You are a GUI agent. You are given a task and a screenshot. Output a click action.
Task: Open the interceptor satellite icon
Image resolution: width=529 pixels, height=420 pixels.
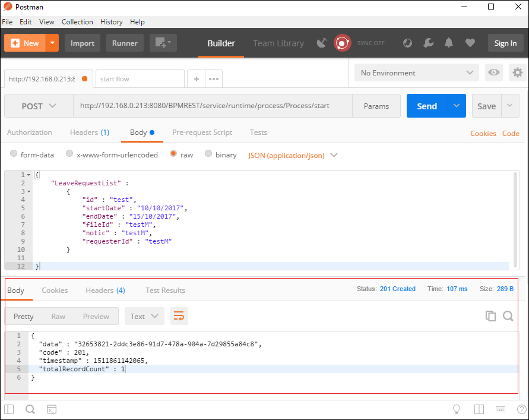point(322,43)
